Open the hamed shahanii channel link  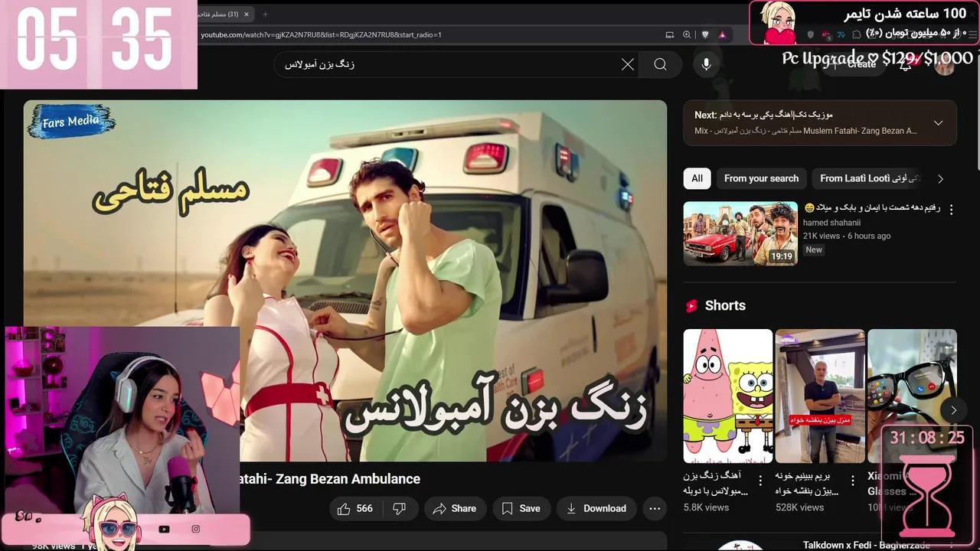coord(831,223)
